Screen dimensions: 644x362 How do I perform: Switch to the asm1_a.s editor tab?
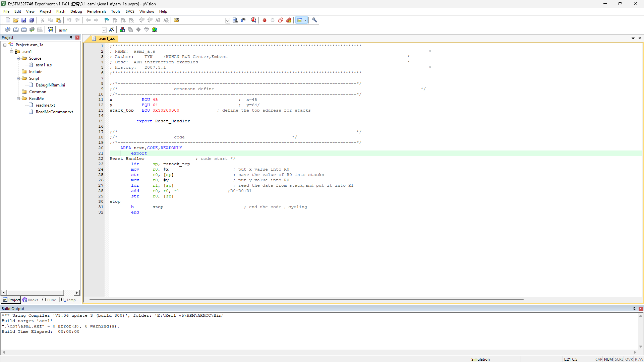(x=104, y=39)
